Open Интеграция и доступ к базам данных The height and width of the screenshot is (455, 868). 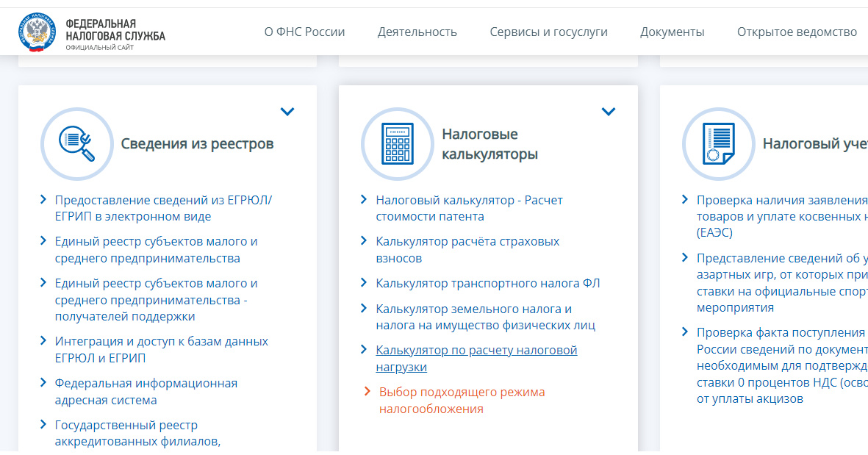pos(161,349)
